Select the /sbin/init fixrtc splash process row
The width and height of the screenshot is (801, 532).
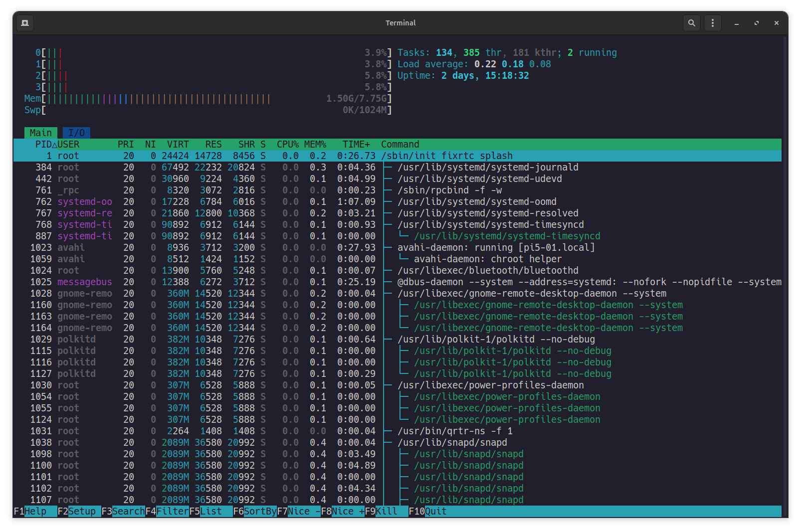pos(398,156)
